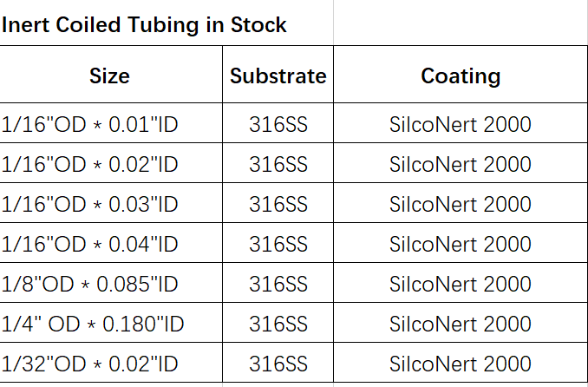Select the 1/8"OD * 0.085"ID size cell
The height and width of the screenshot is (387, 588).
pyautogui.click(x=90, y=284)
